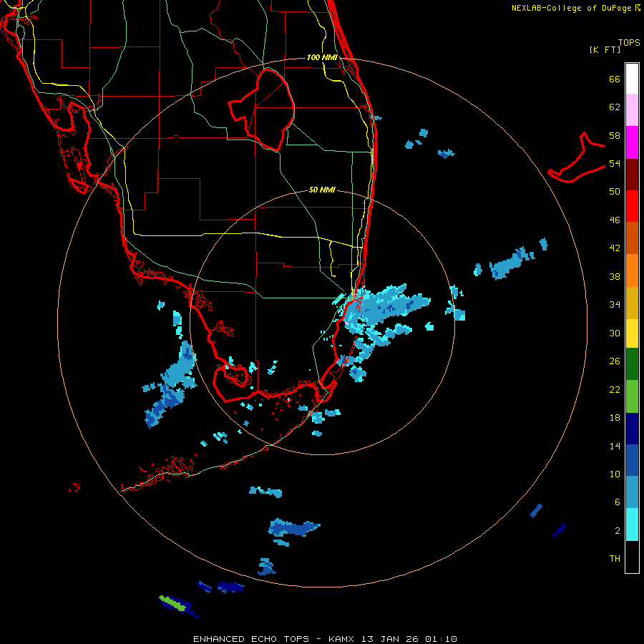This screenshot has width=644, height=644.
Task: Click legend value "66"
Action: point(615,79)
